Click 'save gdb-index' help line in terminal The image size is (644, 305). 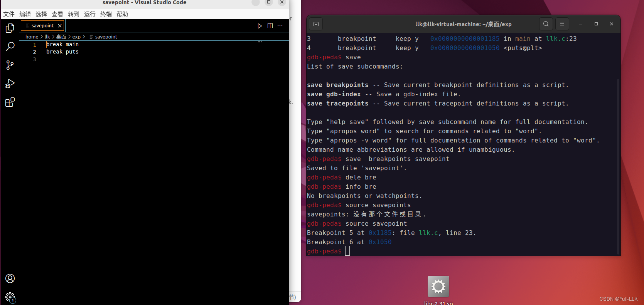tap(384, 94)
